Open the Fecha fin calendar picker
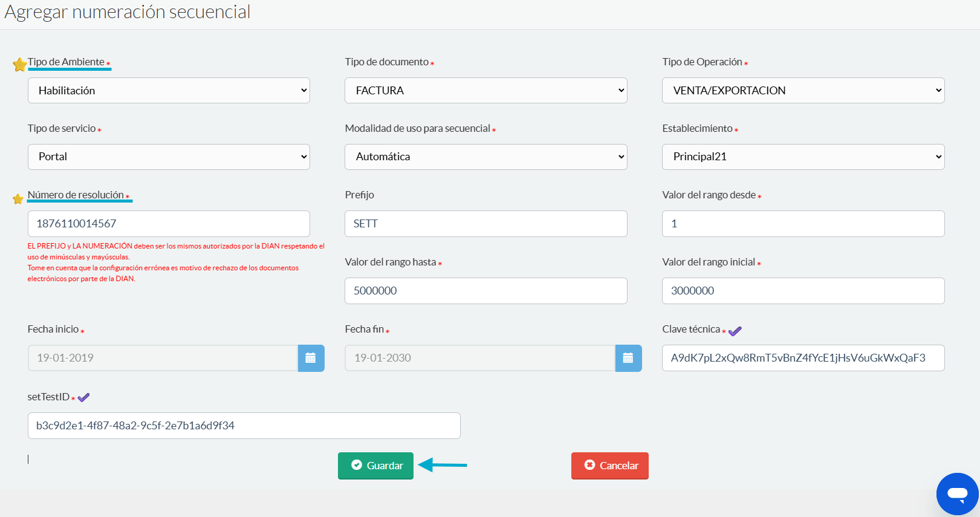Image resolution: width=980 pixels, height=517 pixels. tap(628, 358)
